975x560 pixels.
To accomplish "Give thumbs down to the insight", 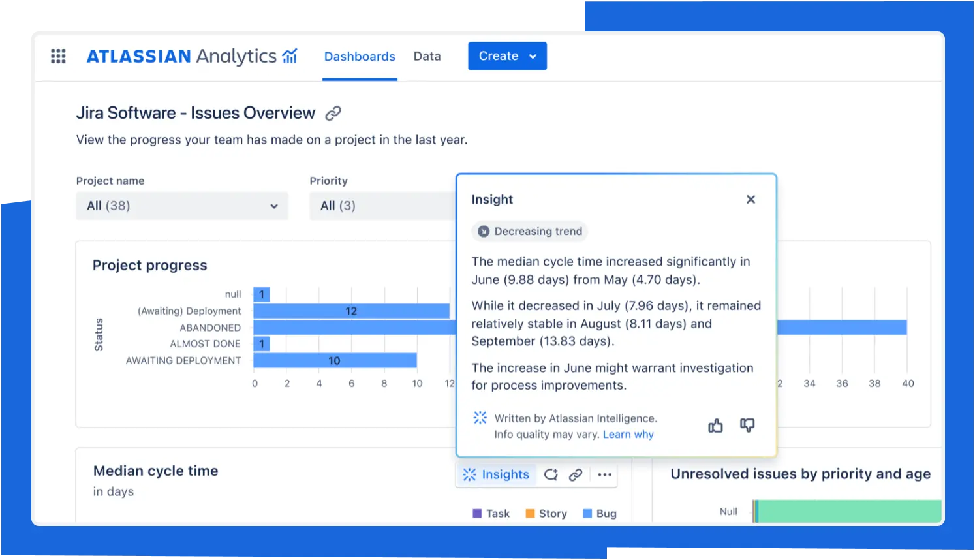I will click(747, 426).
